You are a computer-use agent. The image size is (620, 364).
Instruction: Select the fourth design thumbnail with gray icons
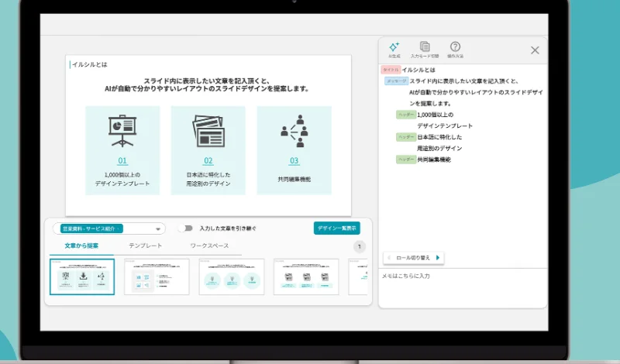306,276
